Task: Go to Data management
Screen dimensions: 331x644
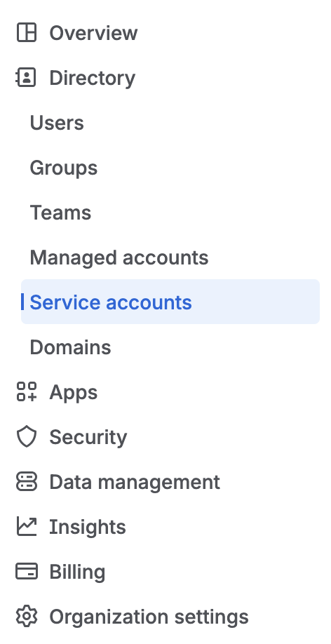Action: (x=134, y=482)
